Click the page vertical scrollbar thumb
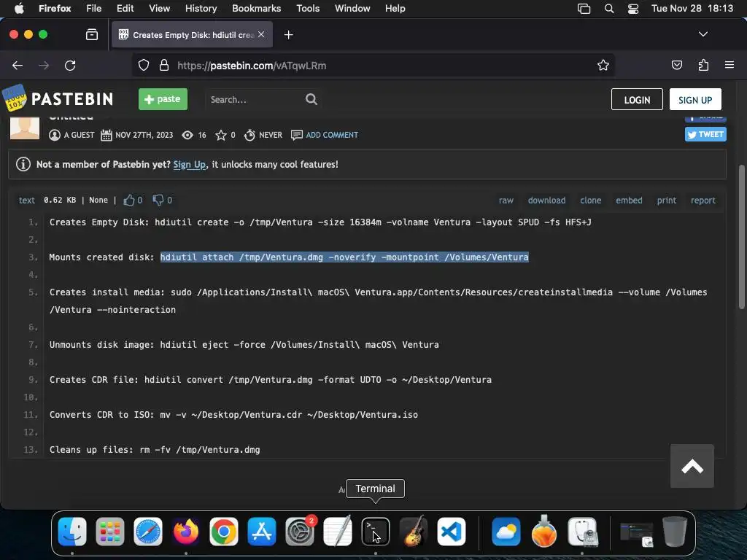The height and width of the screenshot is (560, 747). click(741, 237)
